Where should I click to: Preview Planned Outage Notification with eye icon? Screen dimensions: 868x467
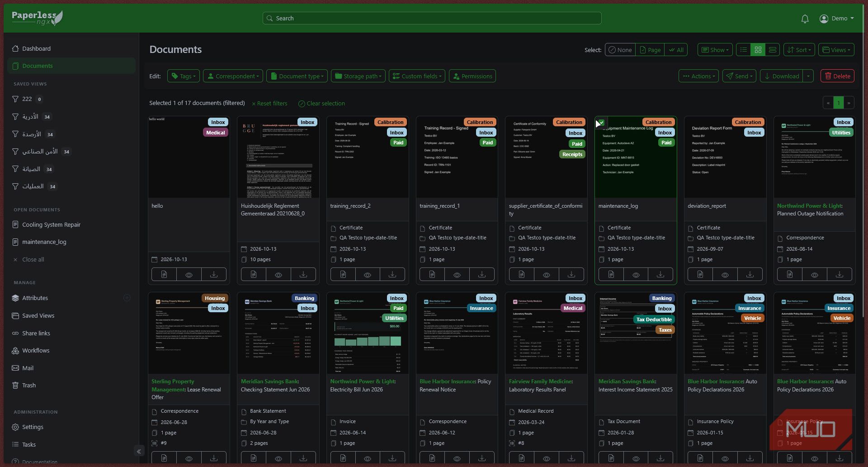pos(815,275)
